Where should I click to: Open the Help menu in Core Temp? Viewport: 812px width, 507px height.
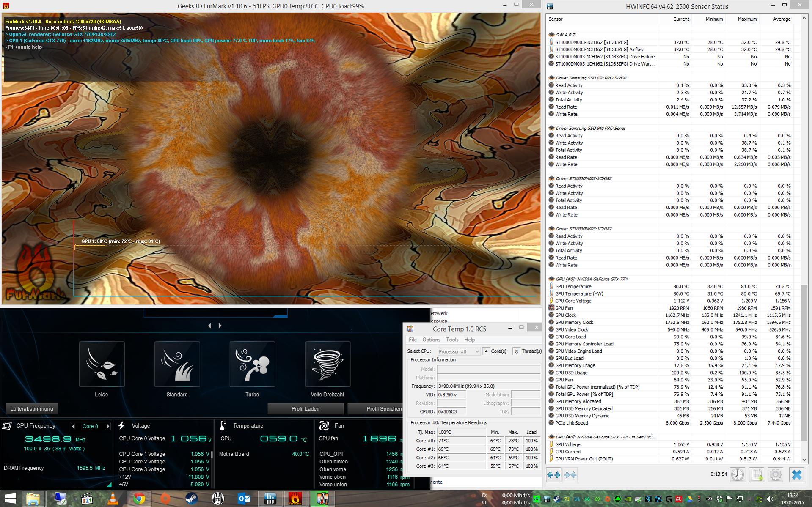pyautogui.click(x=469, y=340)
